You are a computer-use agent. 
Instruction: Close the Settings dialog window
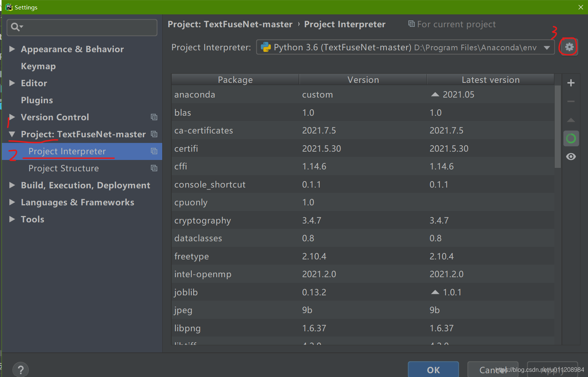click(x=580, y=7)
